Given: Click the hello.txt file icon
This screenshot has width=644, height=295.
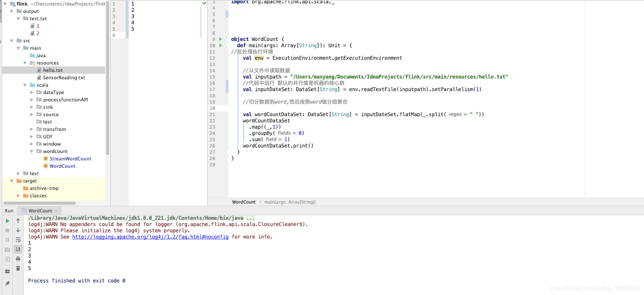Looking at the screenshot, I should [39, 70].
